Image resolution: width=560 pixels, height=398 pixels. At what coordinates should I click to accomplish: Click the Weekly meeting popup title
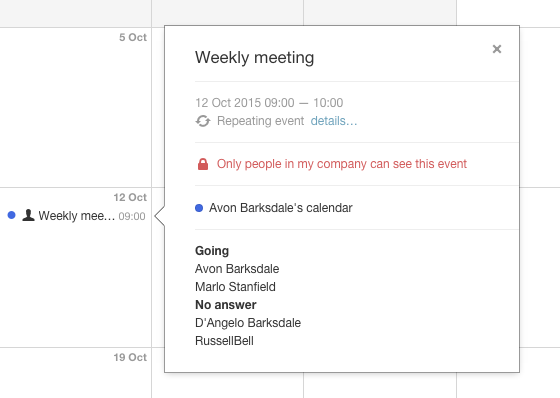point(254,58)
